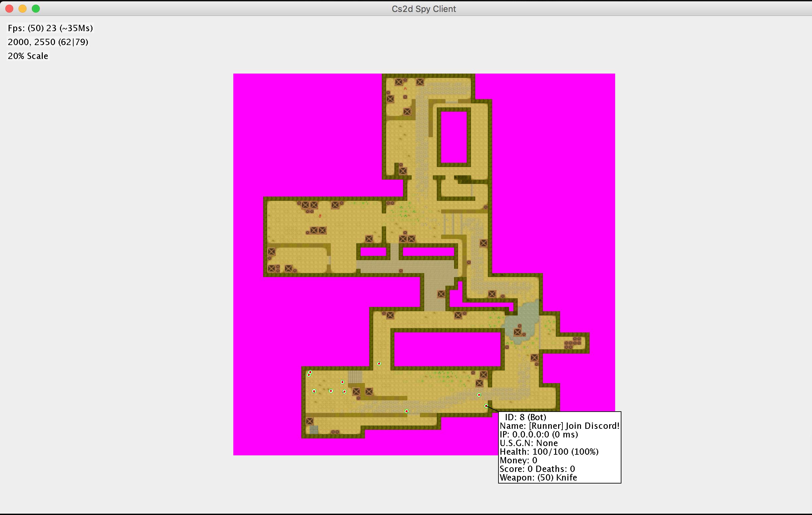
Task: Click the 'ID: 8 (Bot)' tooltip line
Action: pos(525,417)
